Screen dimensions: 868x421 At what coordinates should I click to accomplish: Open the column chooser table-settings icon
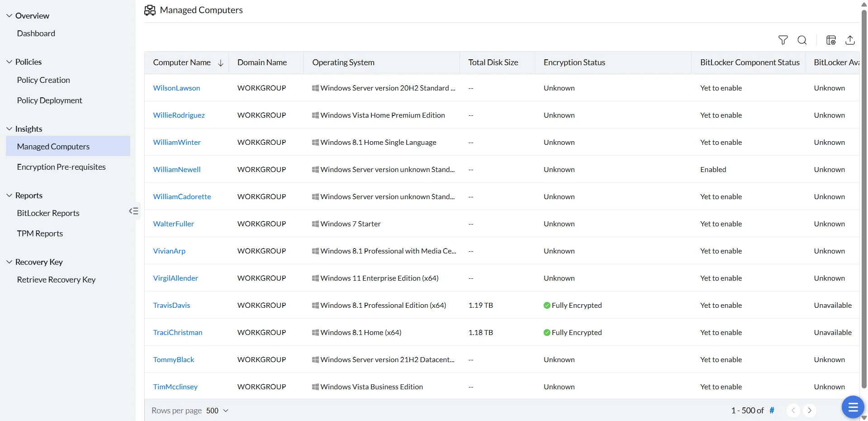click(831, 40)
